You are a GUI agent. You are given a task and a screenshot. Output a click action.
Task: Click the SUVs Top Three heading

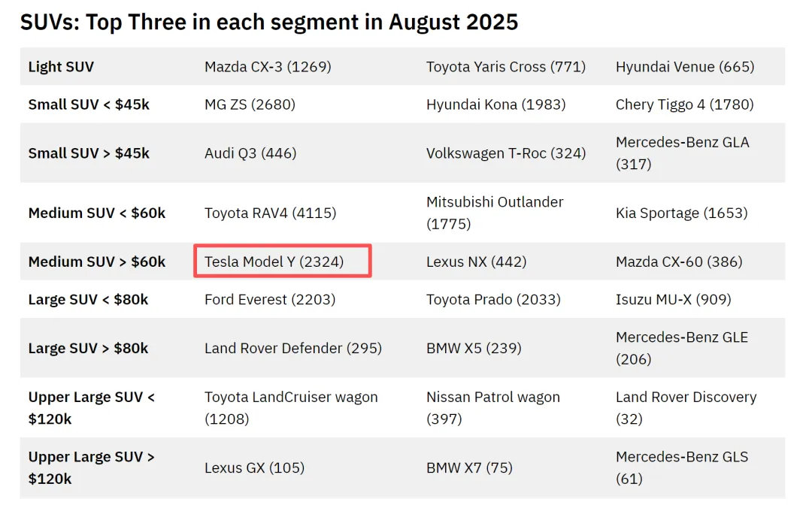(x=268, y=23)
